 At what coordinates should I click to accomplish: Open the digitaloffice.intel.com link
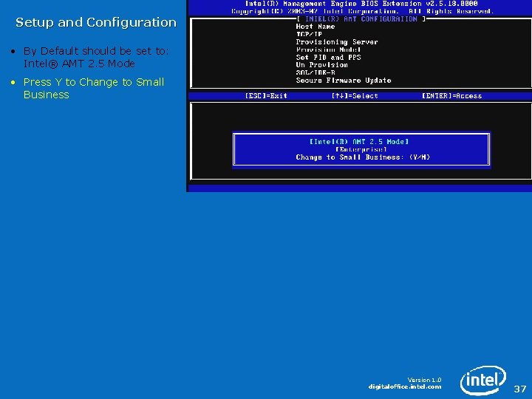pos(405,386)
